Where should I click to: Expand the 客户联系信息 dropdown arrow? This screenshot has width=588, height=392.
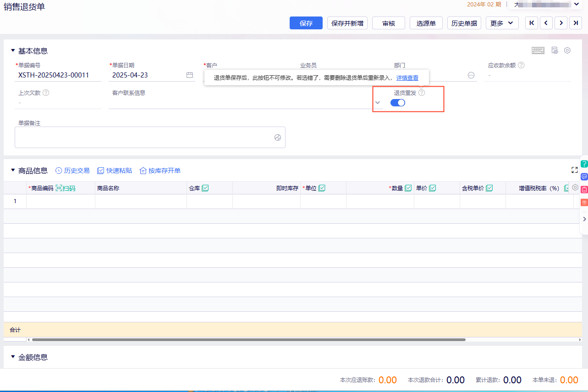378,102
